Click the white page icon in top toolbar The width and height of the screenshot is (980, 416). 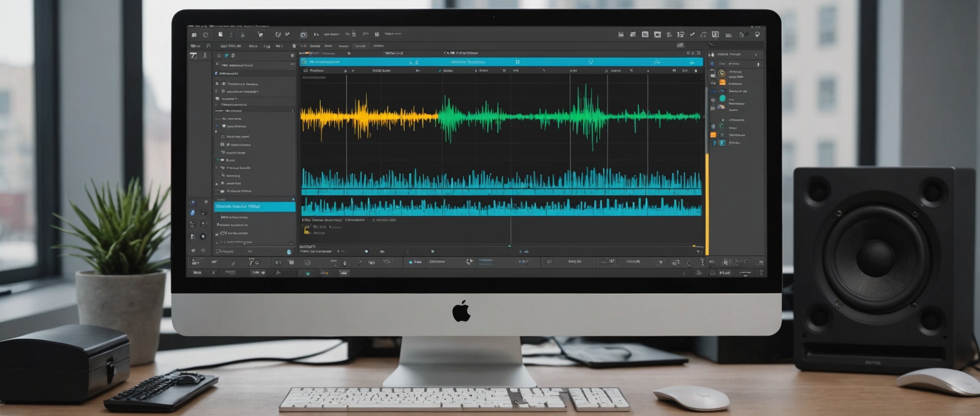220,34
